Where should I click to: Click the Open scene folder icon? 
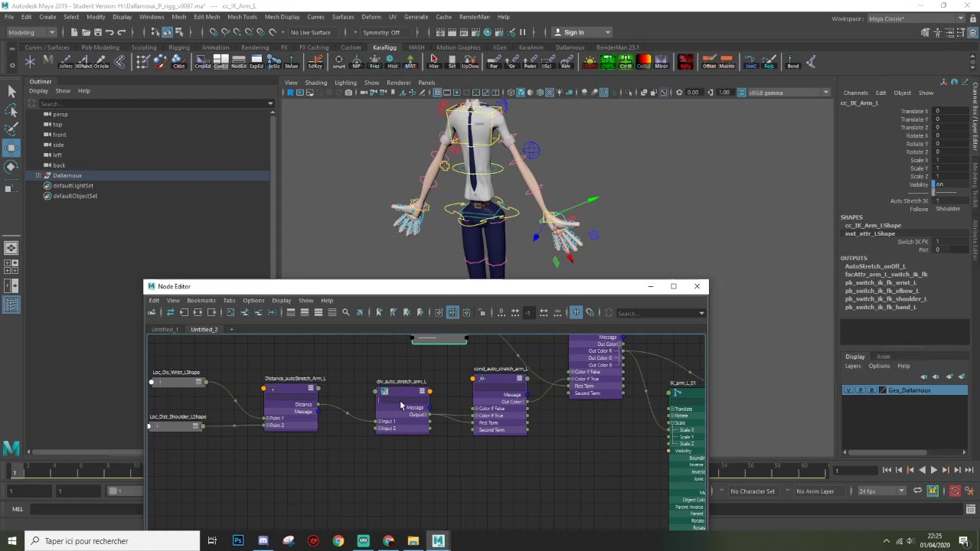click(x=86, y=32)
